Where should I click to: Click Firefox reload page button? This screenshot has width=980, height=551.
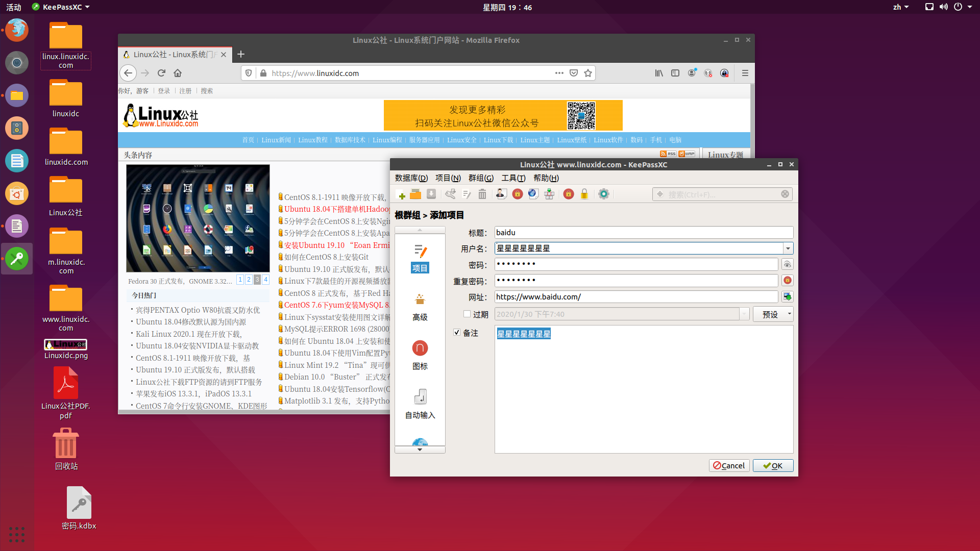(161, 73)
